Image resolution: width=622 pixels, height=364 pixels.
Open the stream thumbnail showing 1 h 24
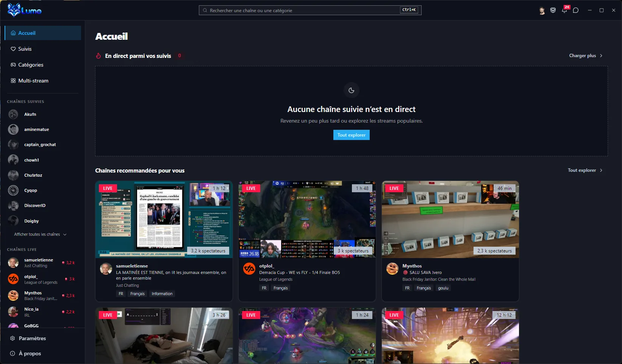coord(307,336)
